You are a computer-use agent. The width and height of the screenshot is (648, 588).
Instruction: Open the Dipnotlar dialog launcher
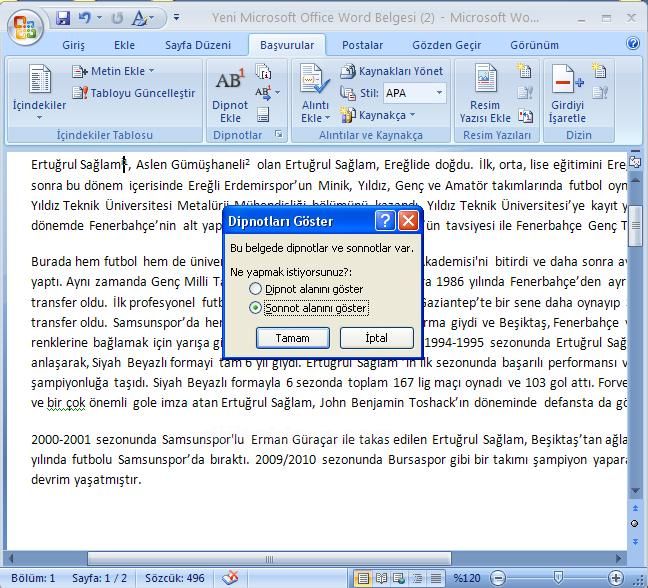click(x=279, y=134)
